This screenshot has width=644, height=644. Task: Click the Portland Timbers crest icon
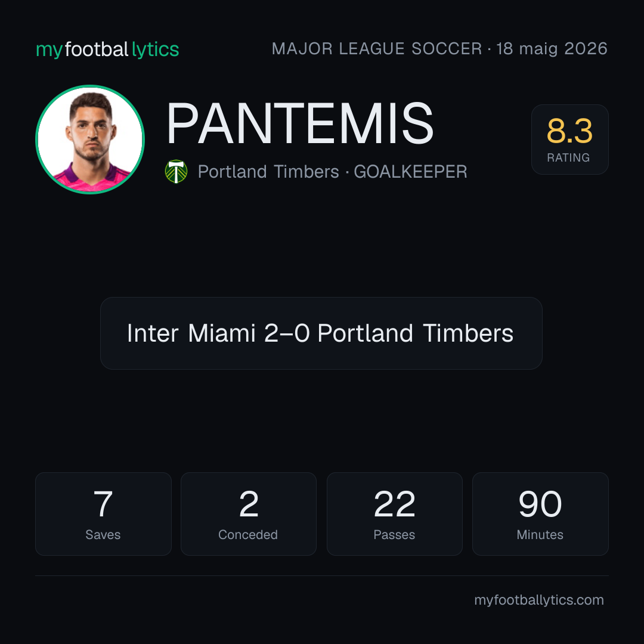click(x=176, y=171)
